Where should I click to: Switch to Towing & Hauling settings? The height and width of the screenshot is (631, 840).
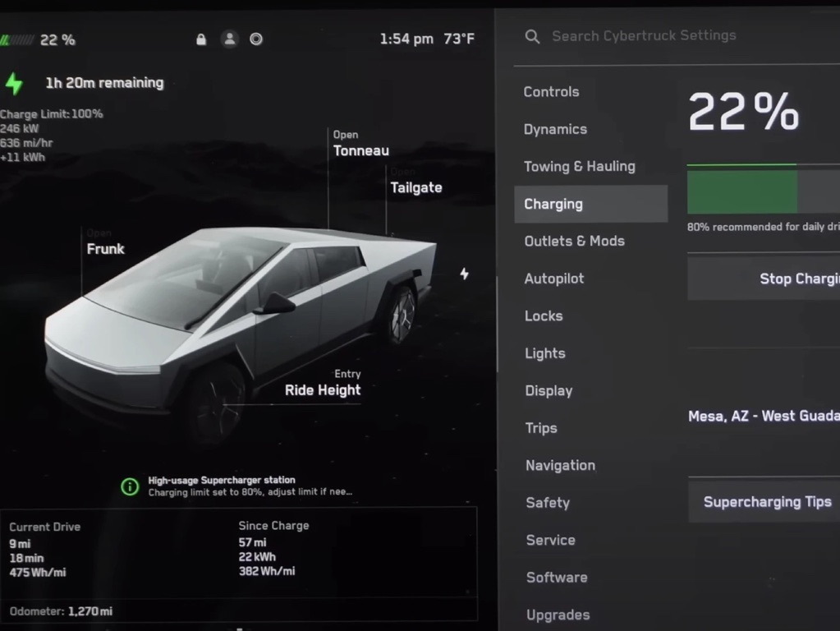580,166
